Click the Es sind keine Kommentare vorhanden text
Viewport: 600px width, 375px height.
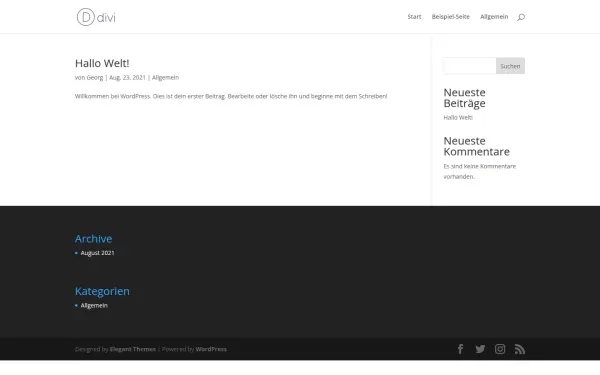479,171
